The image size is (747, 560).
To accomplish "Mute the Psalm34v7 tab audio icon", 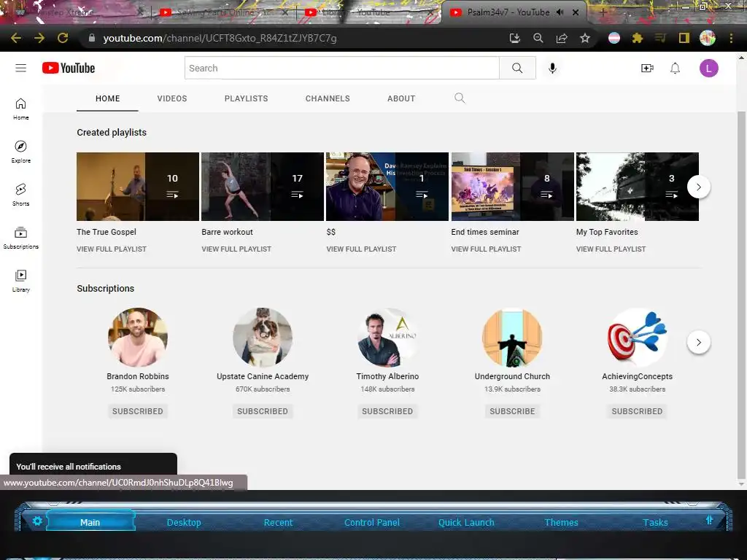I will (560, 12).
